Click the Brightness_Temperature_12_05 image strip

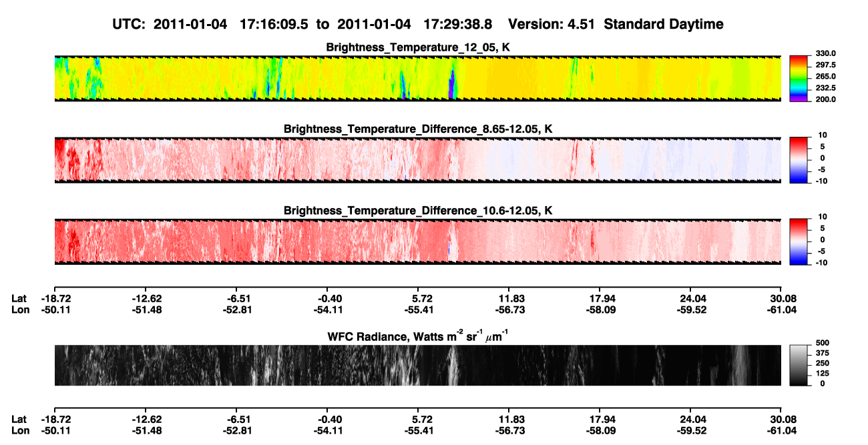tap(417, 79)
